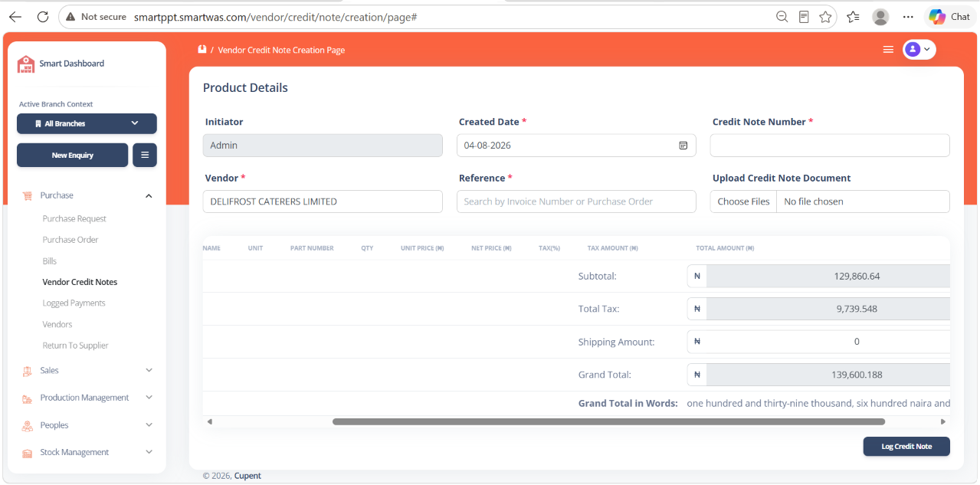The width and height of the screenshot is (980, 485).
Task: Open browser settings and more menu
Action: pos(908,17)
